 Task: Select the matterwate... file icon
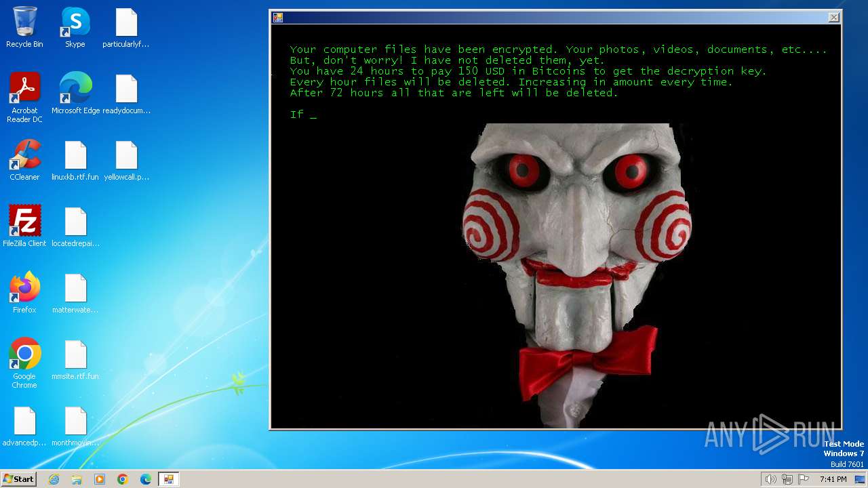75,293
